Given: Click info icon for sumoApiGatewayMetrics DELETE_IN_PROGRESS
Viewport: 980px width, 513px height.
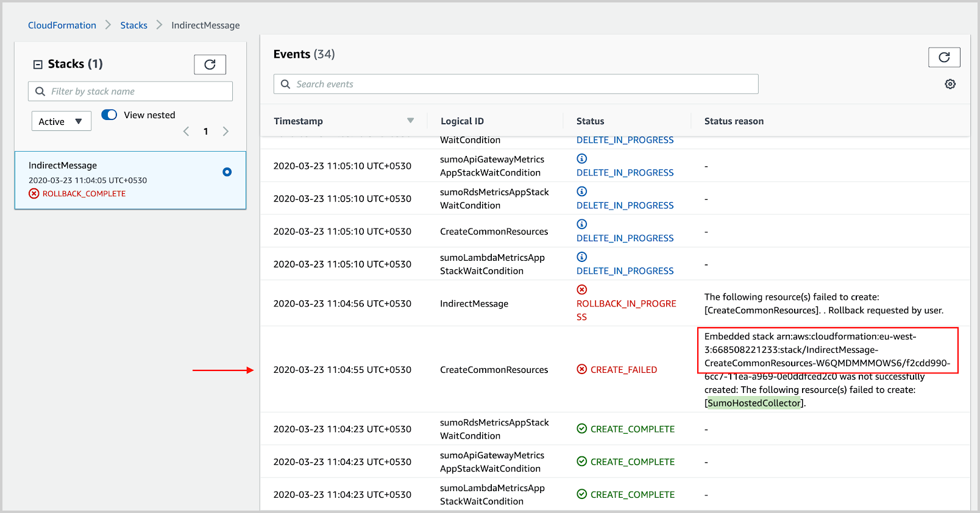Looking at the screenshot, I should 581,158.
